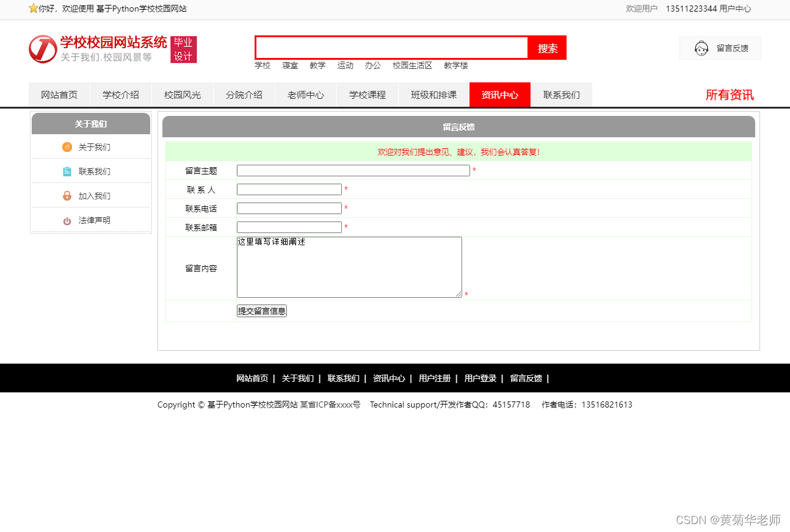The image size is (790, 532).
Task: Open the 学校介绍 navigation tab
Action: pyautogui.click(x=121, y=95)
